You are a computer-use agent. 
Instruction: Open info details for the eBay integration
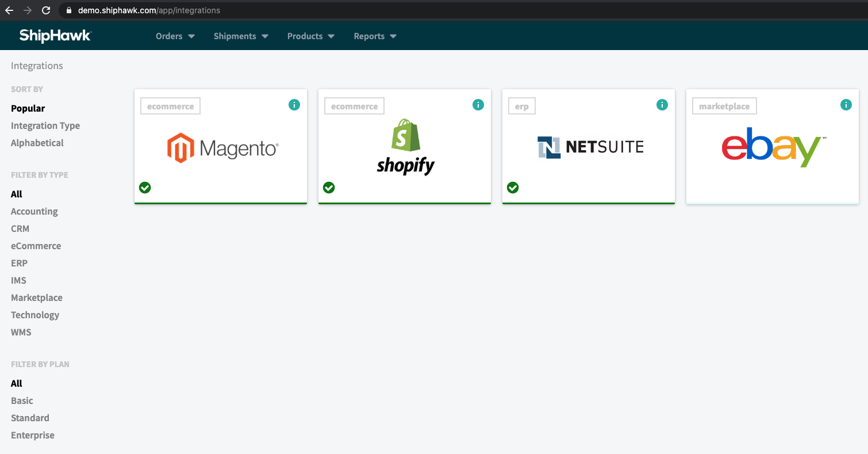click(846, 105)
